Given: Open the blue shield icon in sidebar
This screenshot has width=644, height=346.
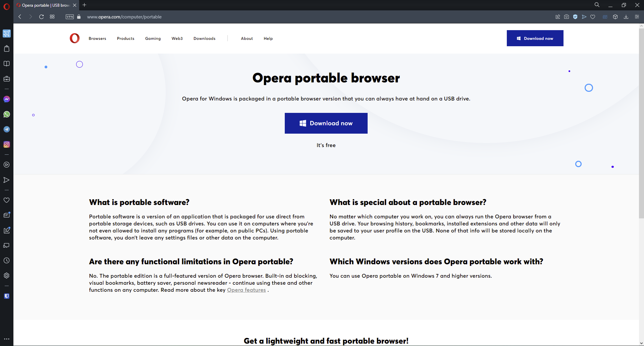Looking at the screenshot, I should (x=7, y=296).
